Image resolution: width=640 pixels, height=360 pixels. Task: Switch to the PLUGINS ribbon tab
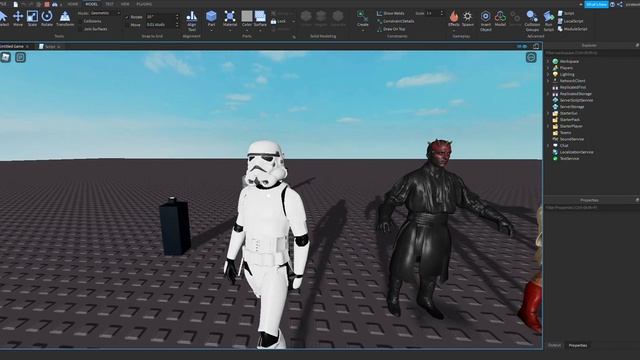[x=144, y=4]
